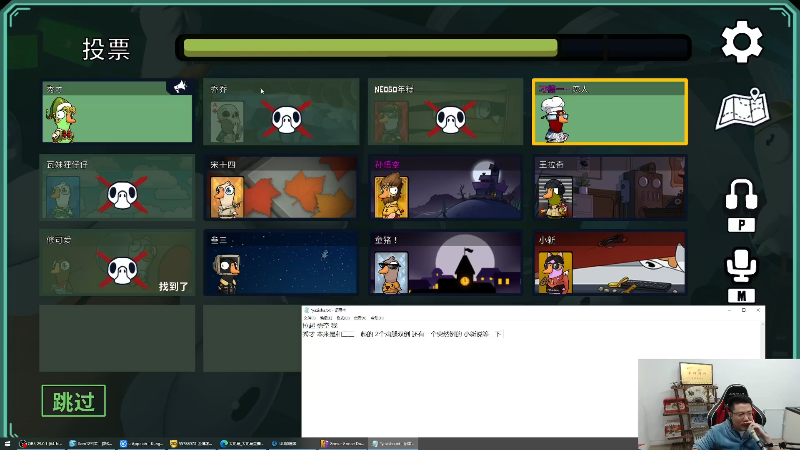Switch to WinRAR-like purple taskbar item

[x=343, y=444]
